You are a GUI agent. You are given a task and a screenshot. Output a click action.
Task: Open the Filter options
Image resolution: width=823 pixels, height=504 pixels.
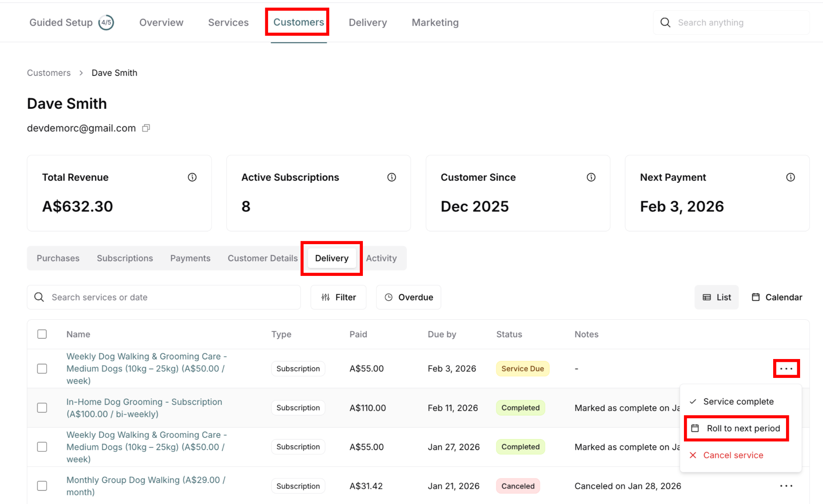[x=338, y=297]
